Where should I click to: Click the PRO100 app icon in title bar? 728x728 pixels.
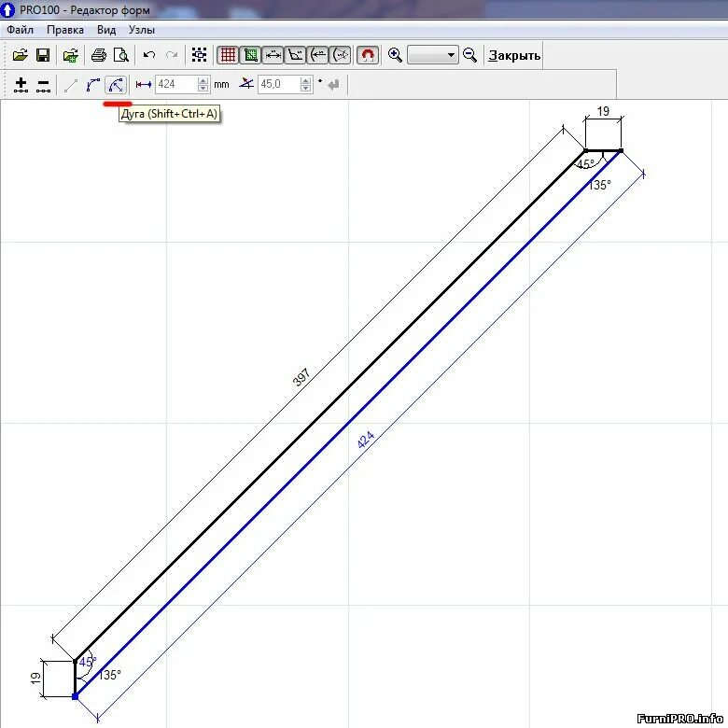tap(7, 9)
